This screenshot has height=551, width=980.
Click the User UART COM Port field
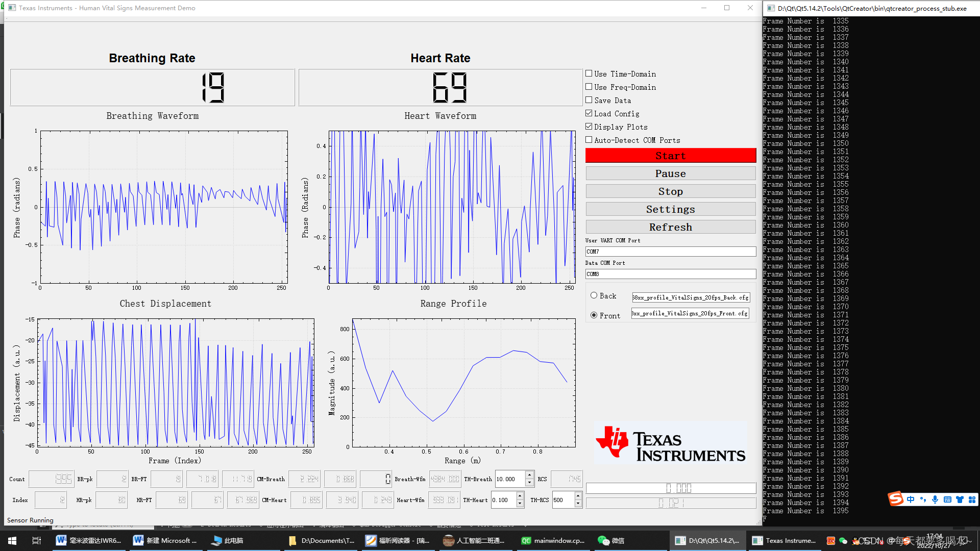[x=670, y=252]
